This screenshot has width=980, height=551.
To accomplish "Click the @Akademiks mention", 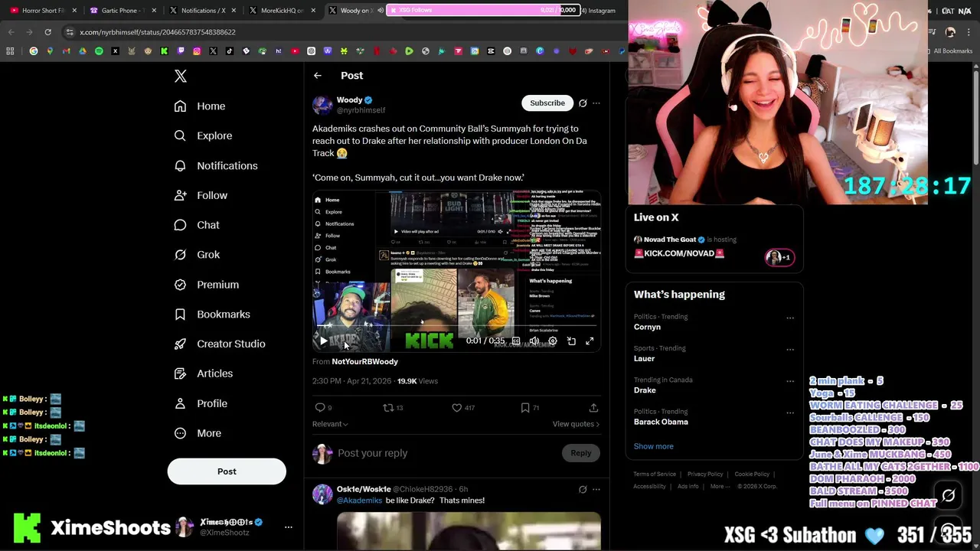I will pyautogui.click(x=359, y=500).
